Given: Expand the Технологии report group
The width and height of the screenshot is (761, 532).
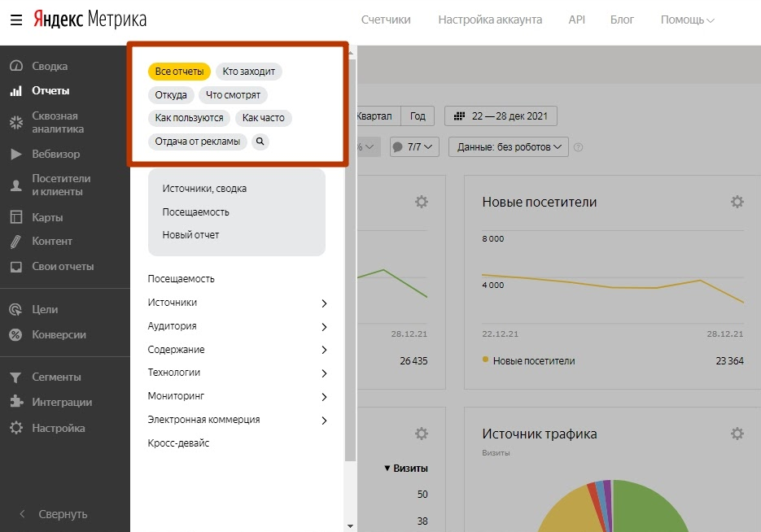Looking at the screenshot, I should click(x=238, y=373).
